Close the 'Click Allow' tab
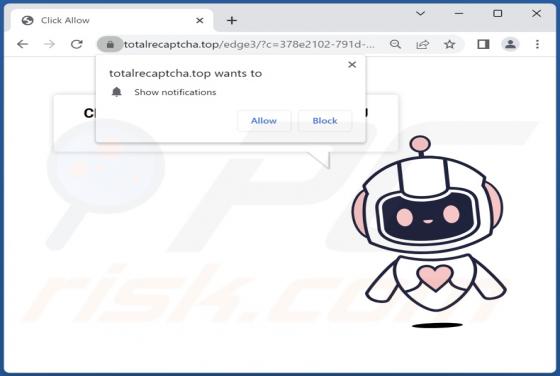Screen dimensions: 560x376 pyautogui.click(x=200, y=20)
